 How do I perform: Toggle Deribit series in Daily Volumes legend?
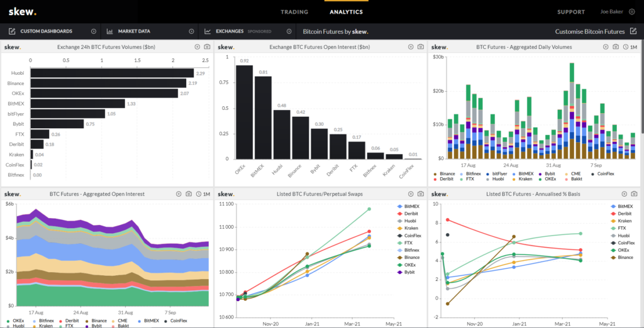[x=443, y=179]
